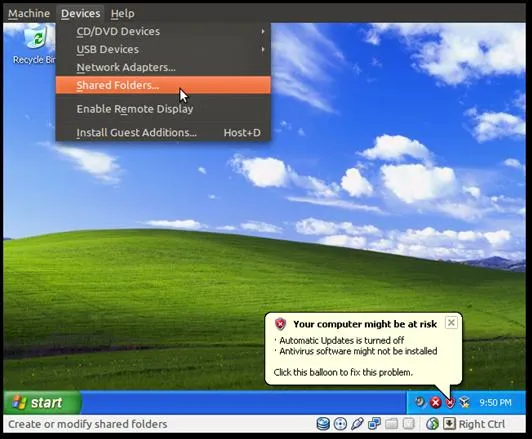This screenshot has height=439, width=532.
Task: Click the USB device status icon
Action: click(x=357, y=424)
